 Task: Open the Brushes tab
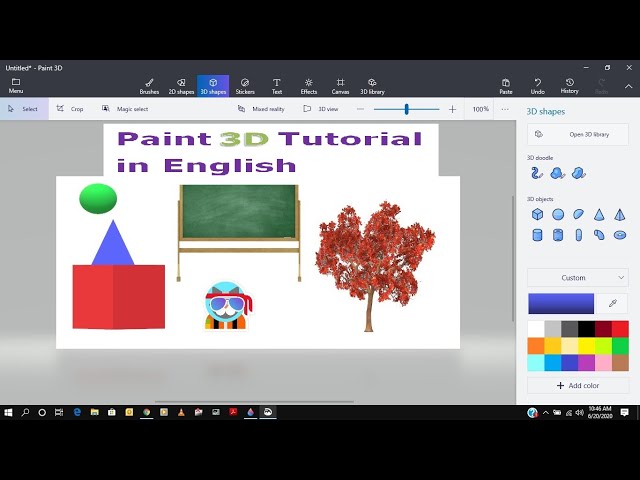149,86
